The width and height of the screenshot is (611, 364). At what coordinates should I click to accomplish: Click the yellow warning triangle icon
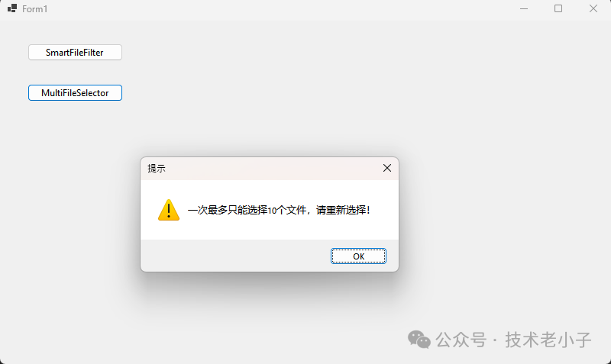tap(169, 210)
